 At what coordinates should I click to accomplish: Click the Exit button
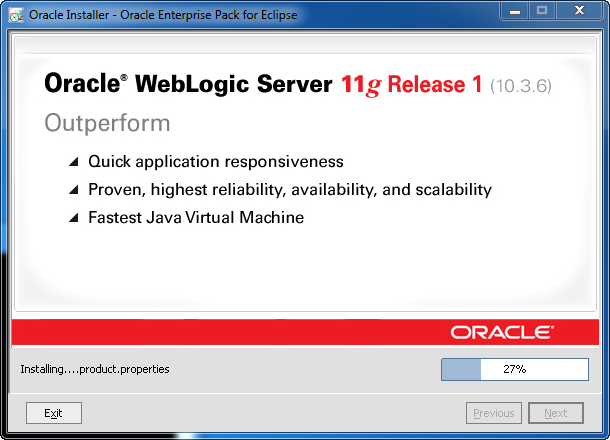54,413
